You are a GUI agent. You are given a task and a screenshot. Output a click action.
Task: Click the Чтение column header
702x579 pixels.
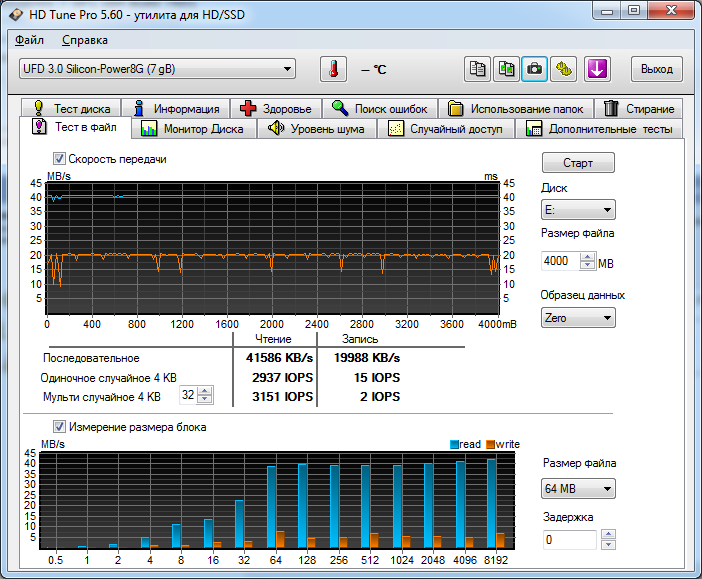pos(273,339)
